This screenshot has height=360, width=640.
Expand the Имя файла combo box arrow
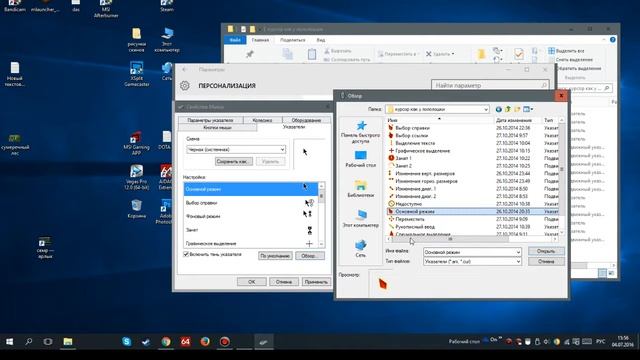518,252
